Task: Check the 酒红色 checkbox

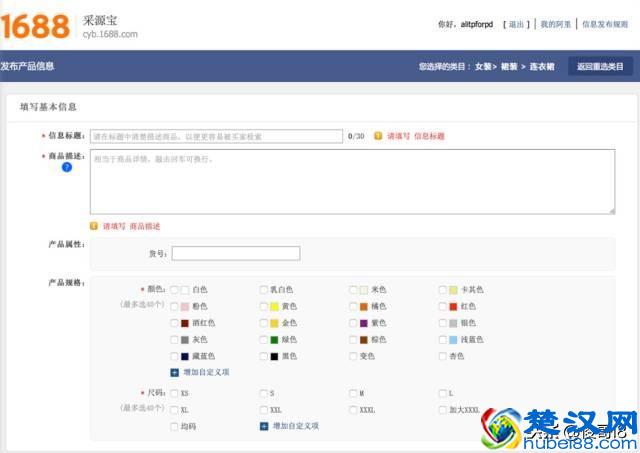Action: 174,323
